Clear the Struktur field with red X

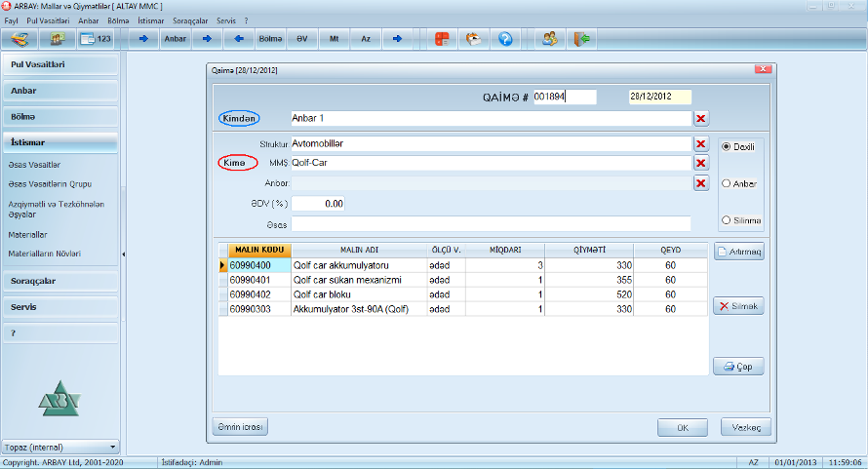click(x=701, y=144)
